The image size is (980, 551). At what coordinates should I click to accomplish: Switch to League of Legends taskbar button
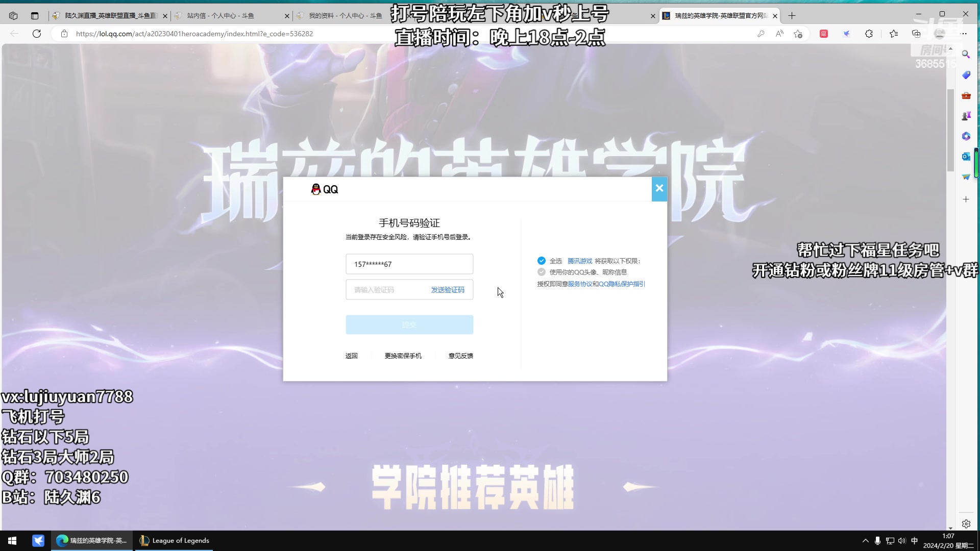click(x=174, y=541)
